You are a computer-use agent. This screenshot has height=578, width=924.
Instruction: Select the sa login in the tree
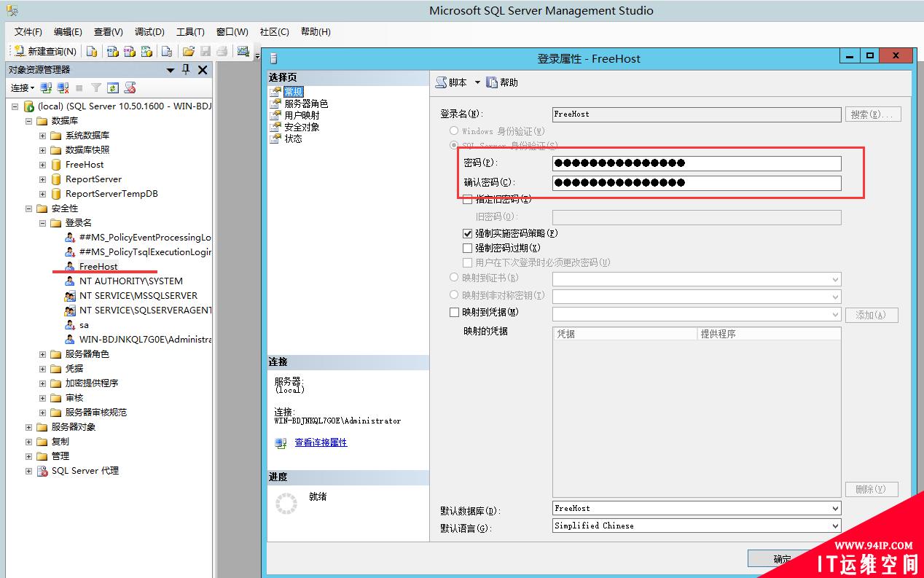84,325
